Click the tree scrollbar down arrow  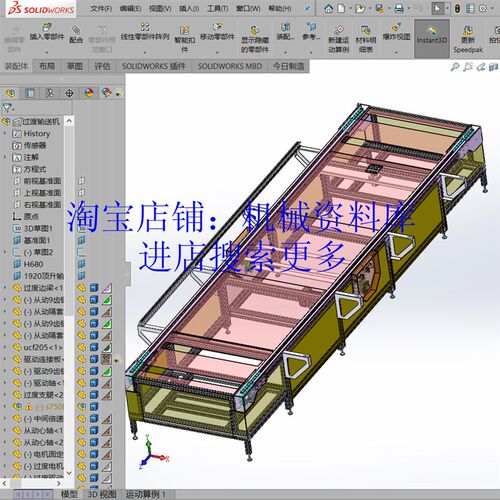click(69, 473)
